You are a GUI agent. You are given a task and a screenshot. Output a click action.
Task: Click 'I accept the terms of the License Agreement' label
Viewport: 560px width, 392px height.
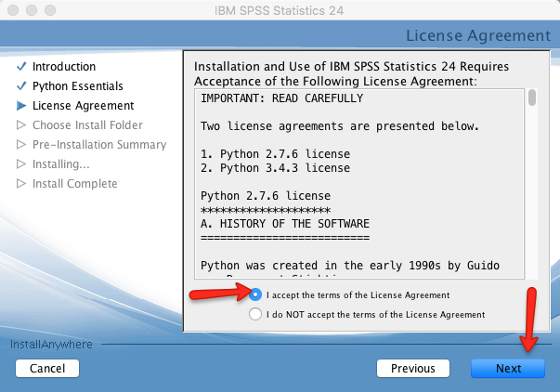358,295
